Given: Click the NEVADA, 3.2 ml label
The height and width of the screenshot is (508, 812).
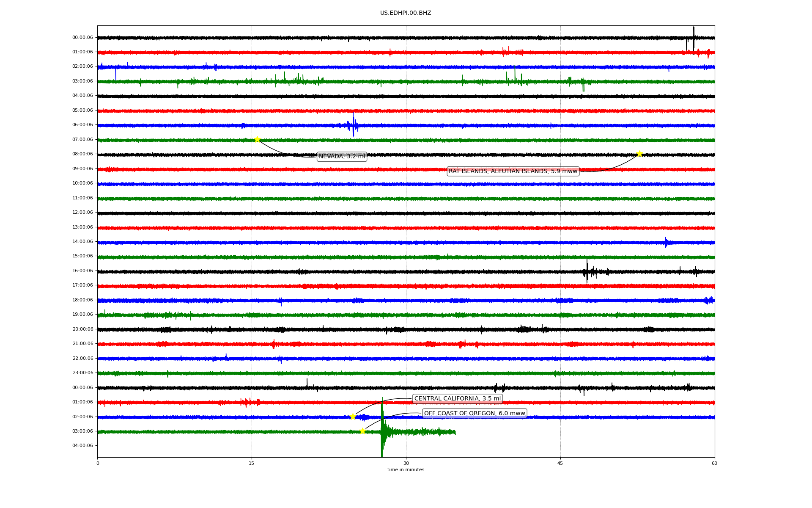Looking at the screenshot, I should tap(342, 157).
